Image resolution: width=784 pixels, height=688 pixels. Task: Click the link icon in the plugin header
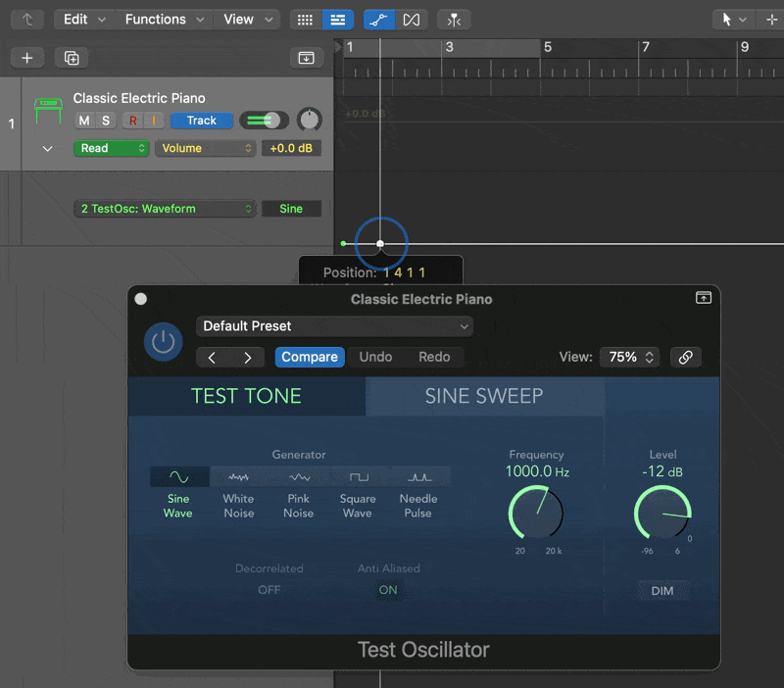pyautogui.click(x=686, y=357)
